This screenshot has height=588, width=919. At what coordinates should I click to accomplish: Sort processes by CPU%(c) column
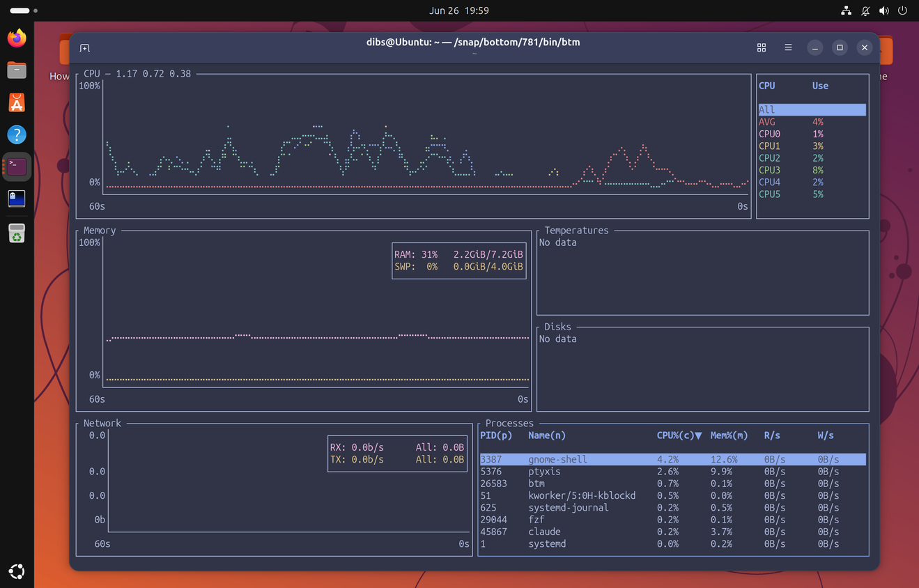pos(679,435)
